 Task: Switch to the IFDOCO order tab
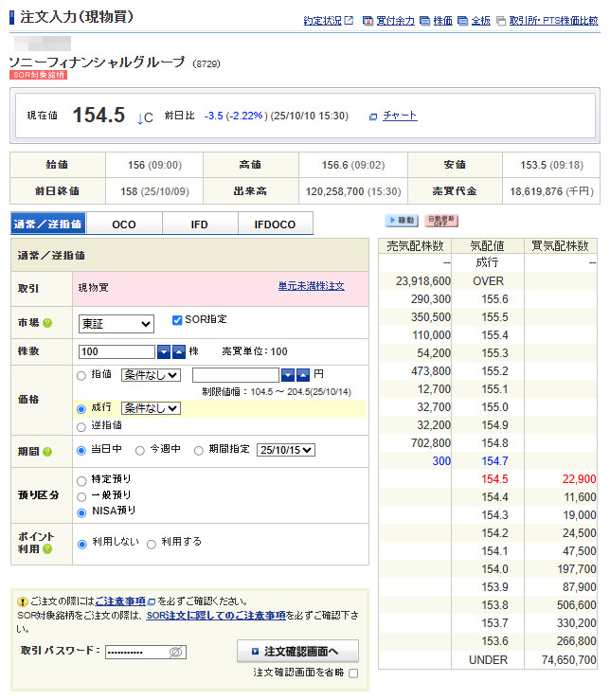[275, 224]
